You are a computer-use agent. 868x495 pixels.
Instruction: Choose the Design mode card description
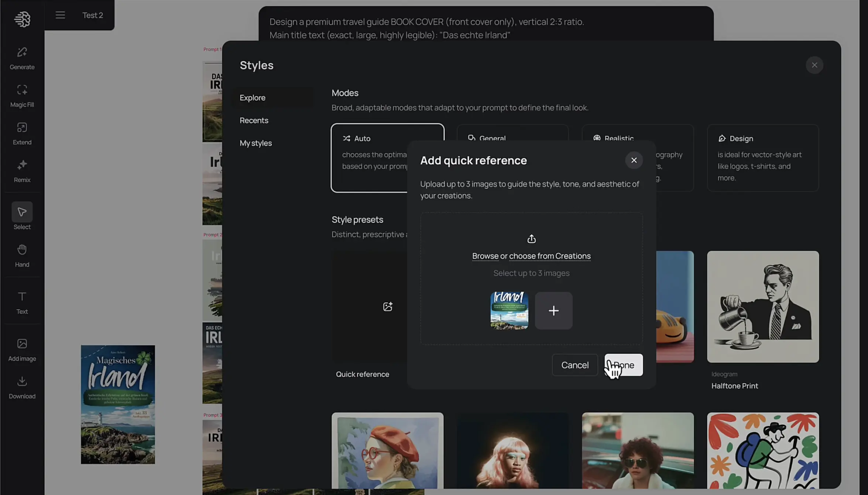pos(759,166)
